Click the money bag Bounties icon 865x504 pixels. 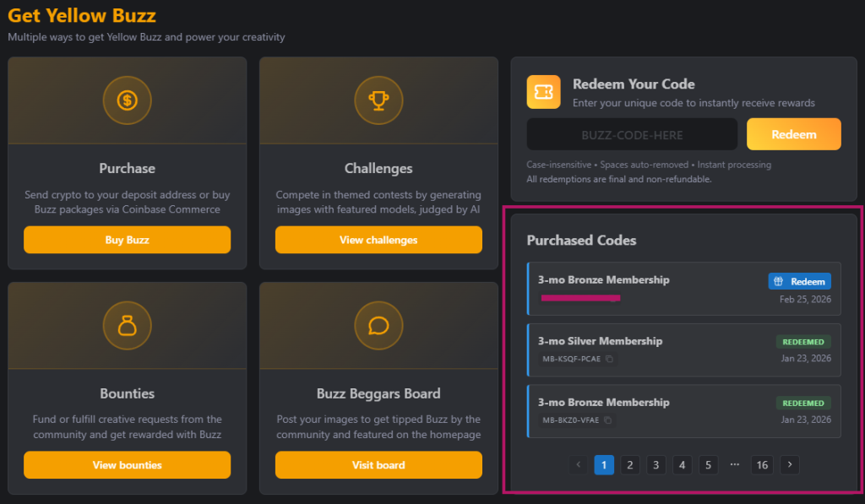pos(127,326)
